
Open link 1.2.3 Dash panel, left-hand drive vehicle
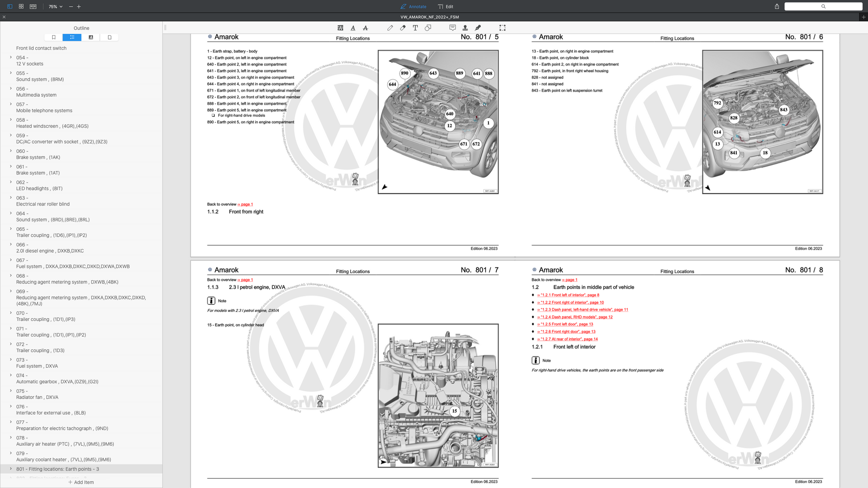pos(582,310)
